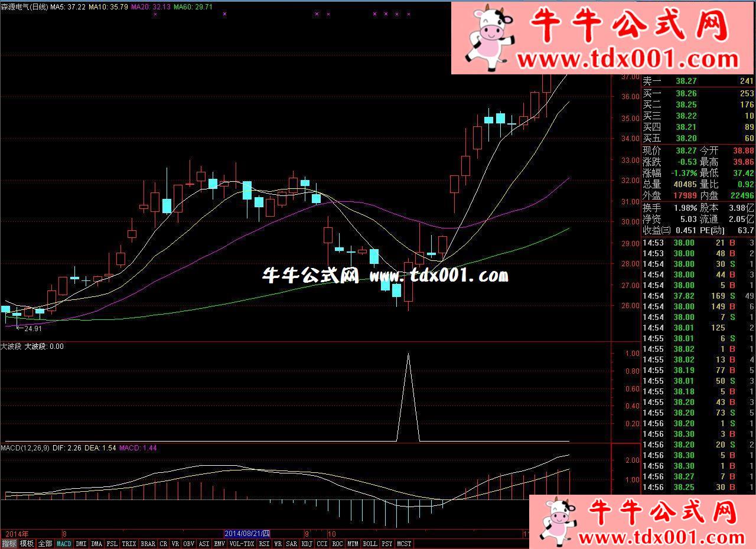Image resolution: width=756 pixels, height=549 pixels.
Task: Click the 2014/08/21 date marker on time axis
Action: tap(247, 533)
